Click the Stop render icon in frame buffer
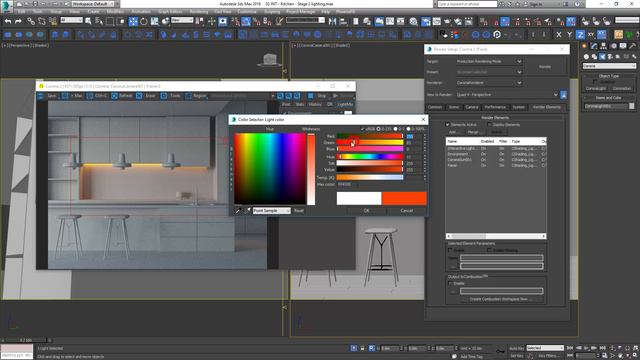This screenshot has height=360, width=640. pyautogui.click(x=311, y=96)
